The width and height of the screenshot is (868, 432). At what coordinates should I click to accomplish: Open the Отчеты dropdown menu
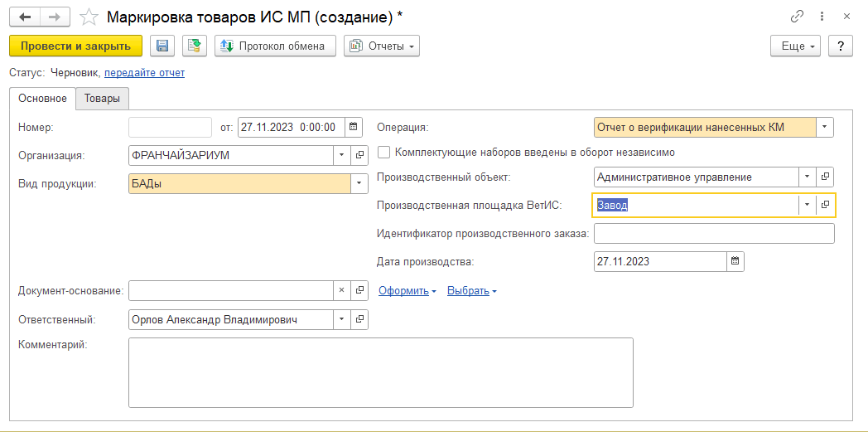pos(382,46)
